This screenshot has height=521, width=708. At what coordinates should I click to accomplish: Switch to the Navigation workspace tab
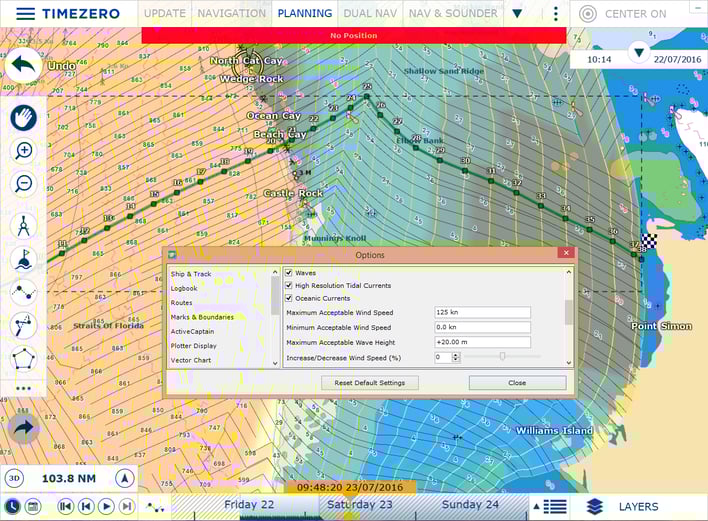(x=231, y=14)
